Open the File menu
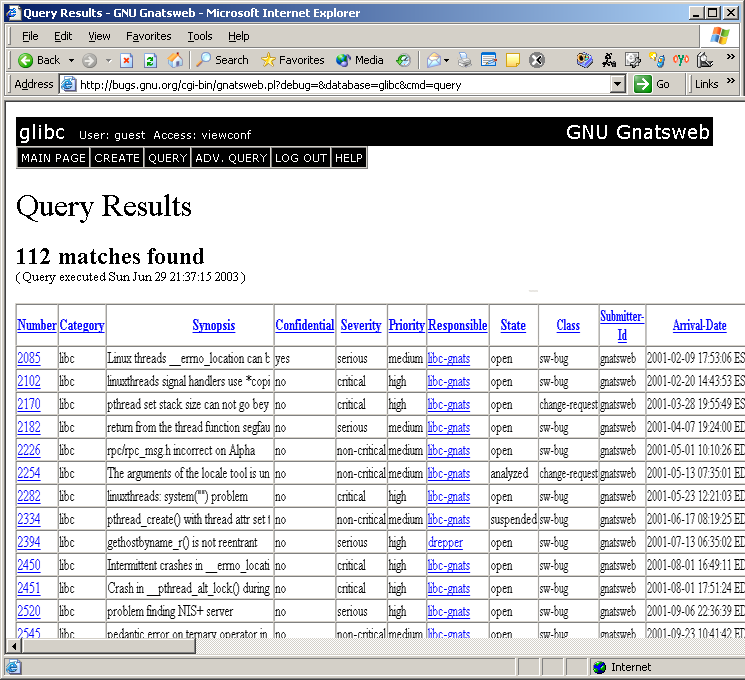 (x=30, y=36)
